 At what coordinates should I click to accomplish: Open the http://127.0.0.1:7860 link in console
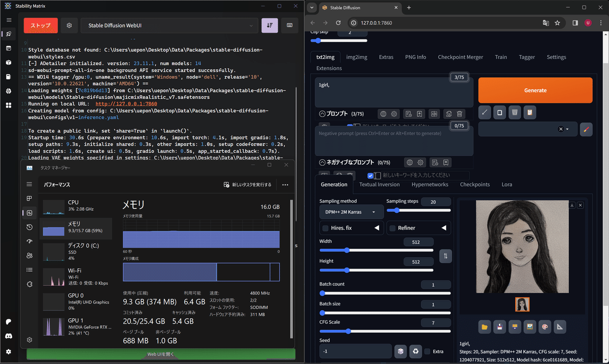pos(126,104)
